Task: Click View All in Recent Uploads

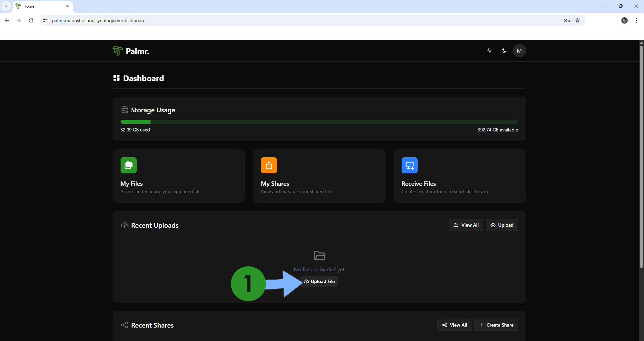Action: (466, 225)
